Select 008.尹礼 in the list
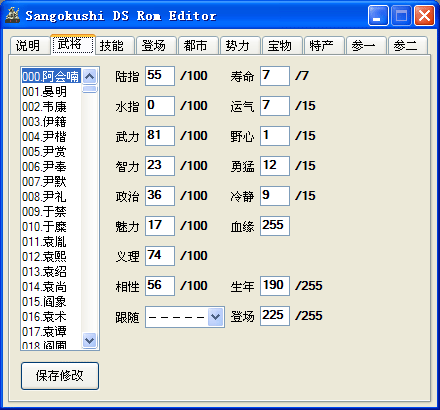 point(51,196)
